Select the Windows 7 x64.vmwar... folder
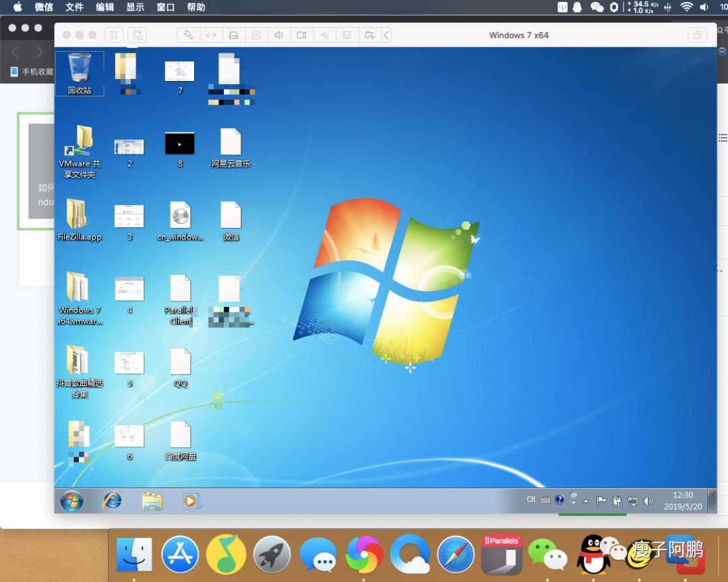The width and height of the screenshot is (728, 582). click(x=80, y=297)
